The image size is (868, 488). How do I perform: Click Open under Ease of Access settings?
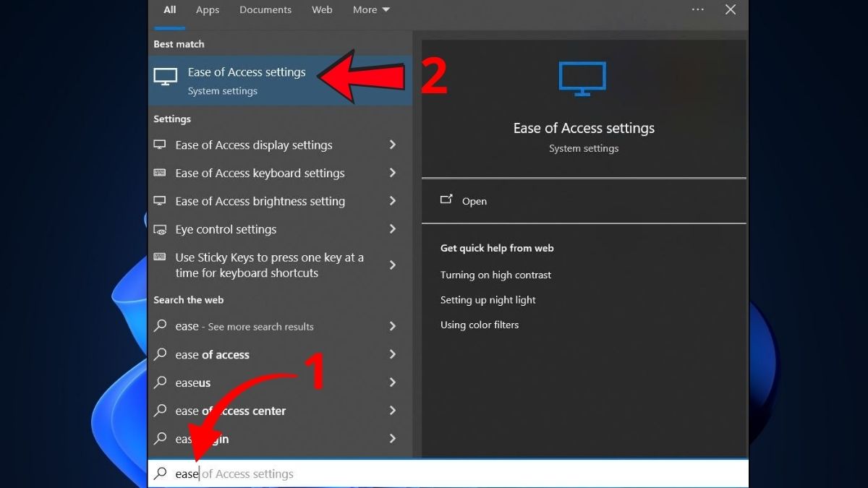[475, 201]
